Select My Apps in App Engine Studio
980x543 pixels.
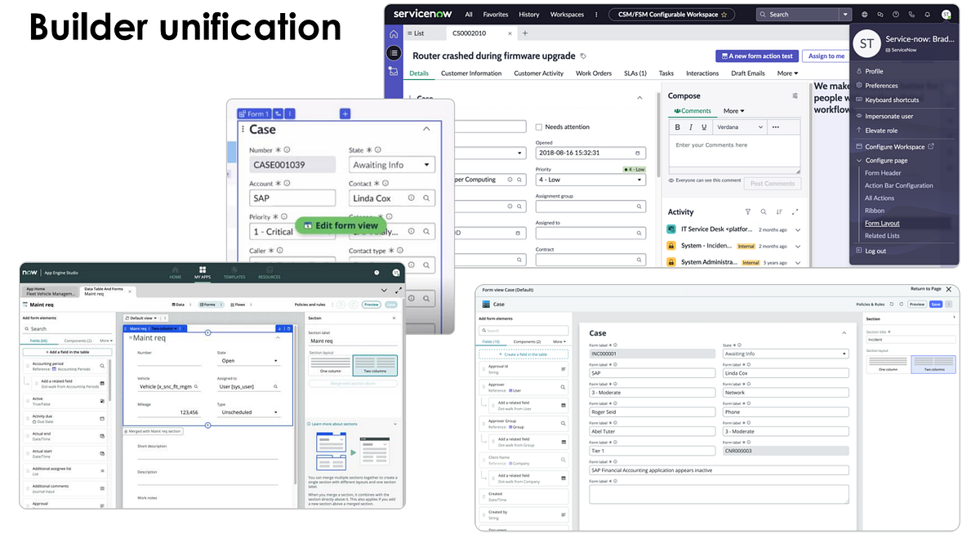click(203, 277)
